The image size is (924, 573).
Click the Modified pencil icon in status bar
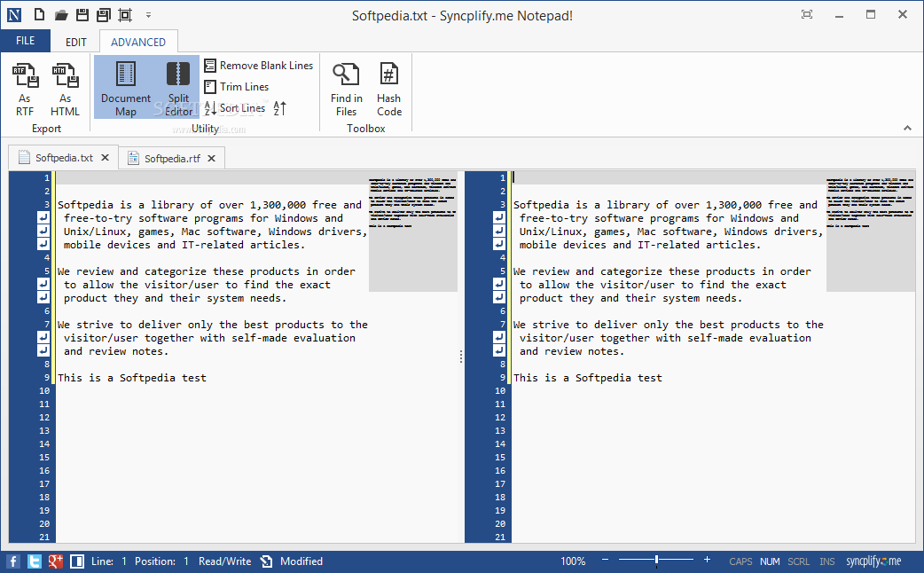(266, 561)
